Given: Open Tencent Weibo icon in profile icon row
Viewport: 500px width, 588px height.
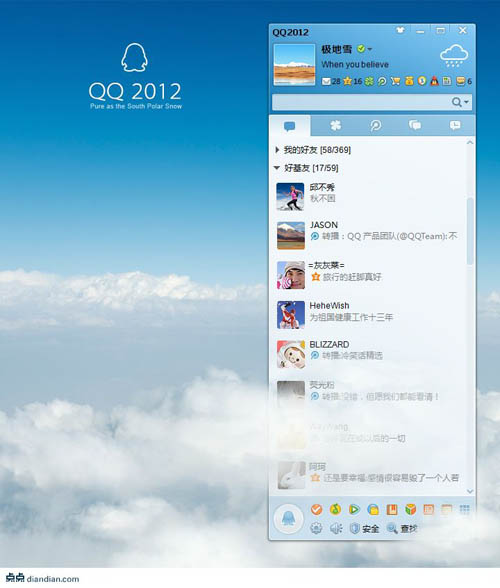Looking at the screenshot, I should coord(382,81).
